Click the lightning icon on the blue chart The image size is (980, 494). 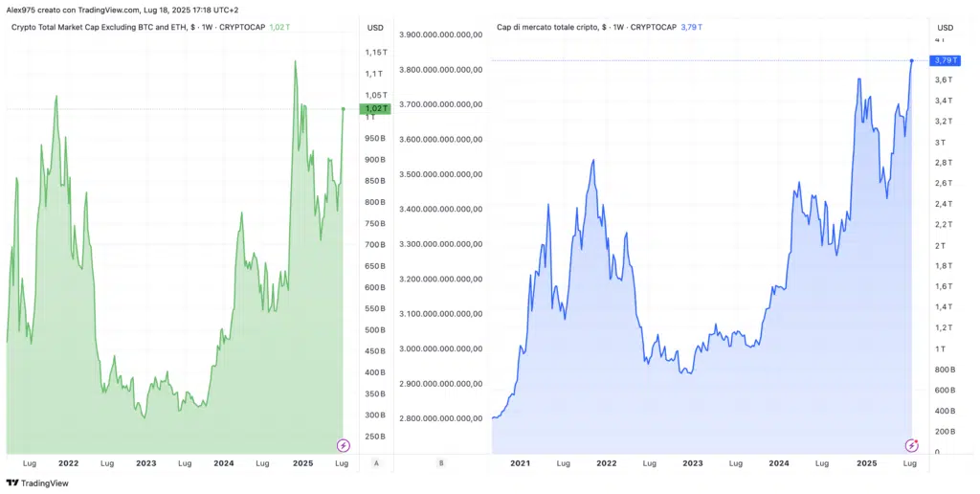(912, 445)
